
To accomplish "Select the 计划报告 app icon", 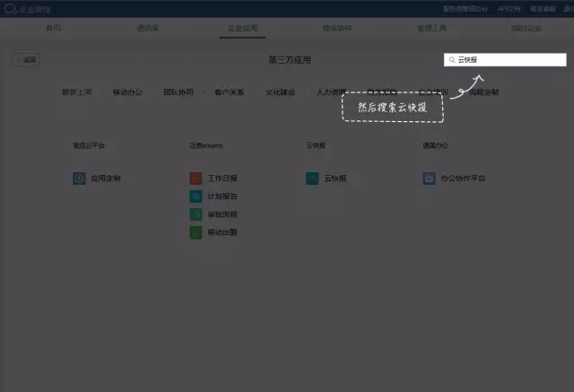I will click(x=196, y=196).
